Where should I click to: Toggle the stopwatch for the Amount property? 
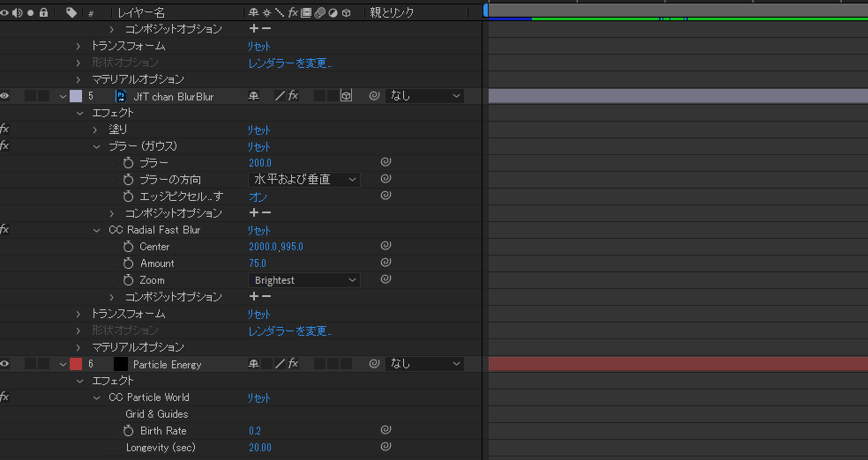click(x=128, y=263)
